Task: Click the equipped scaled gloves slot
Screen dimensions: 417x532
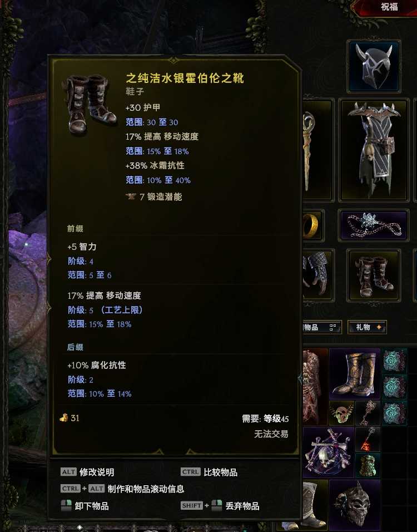Action: [317, 275]
